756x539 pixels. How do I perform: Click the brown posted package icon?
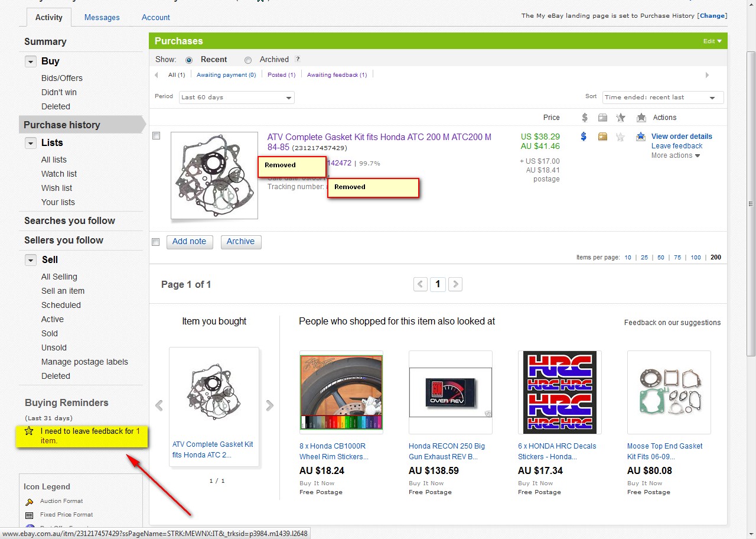click(602, 137)
